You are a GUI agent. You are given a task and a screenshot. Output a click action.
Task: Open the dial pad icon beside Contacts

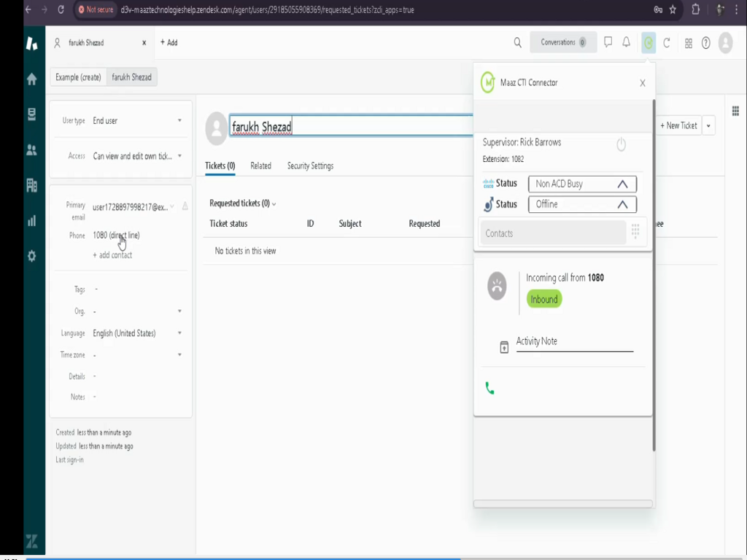(635, 232)
